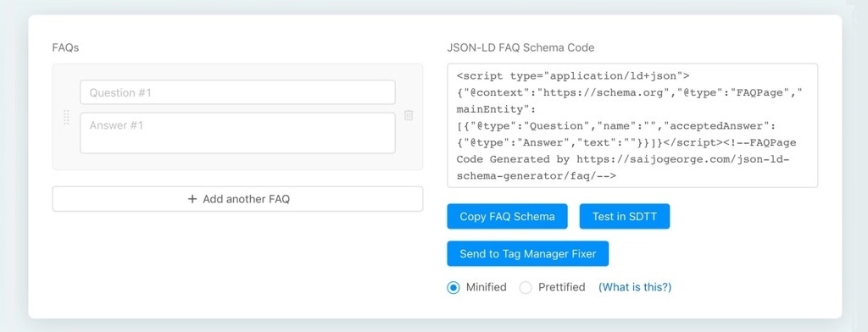Click the JSON-LD FAQ Schema Code heading
Viewport: 868px width, 332px height.
tap(520, 47)
